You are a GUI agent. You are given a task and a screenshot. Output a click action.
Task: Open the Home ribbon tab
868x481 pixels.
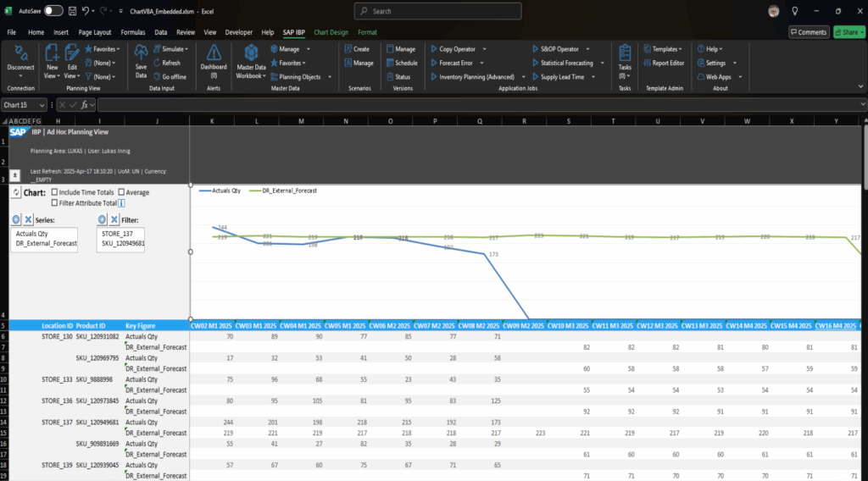click(36, 32)
